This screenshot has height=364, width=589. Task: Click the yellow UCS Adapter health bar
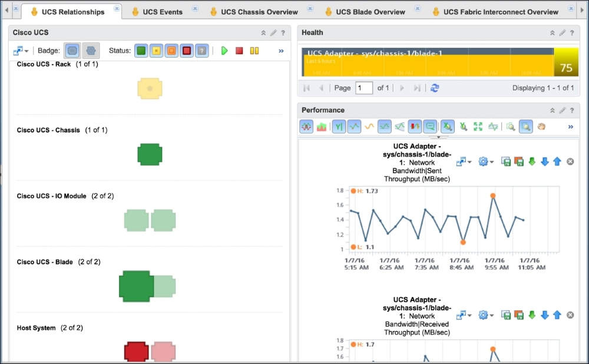tap(428, 62)
